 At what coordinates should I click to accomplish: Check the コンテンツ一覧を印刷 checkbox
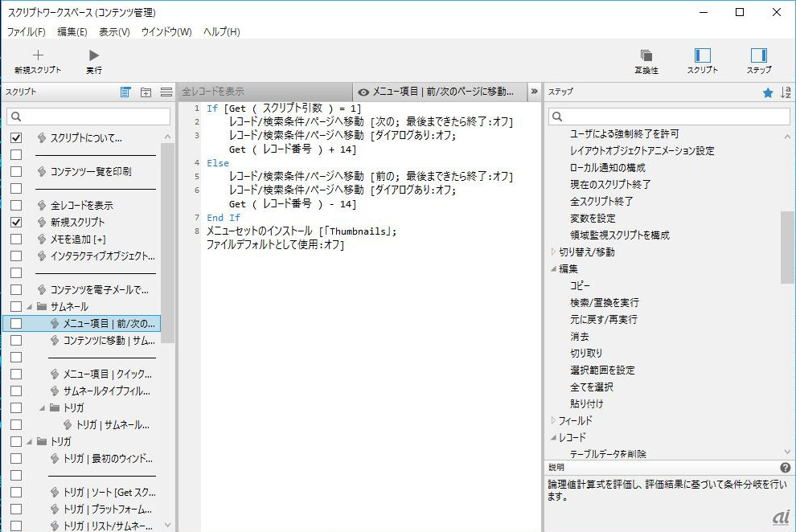pos(16,171)
